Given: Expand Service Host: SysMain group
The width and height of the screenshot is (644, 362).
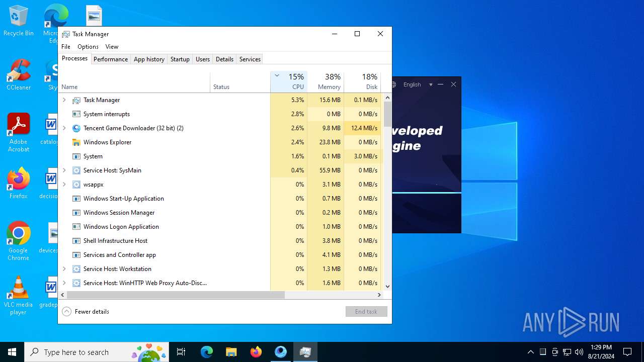Looking at the screenshot, I should (64, 170).
